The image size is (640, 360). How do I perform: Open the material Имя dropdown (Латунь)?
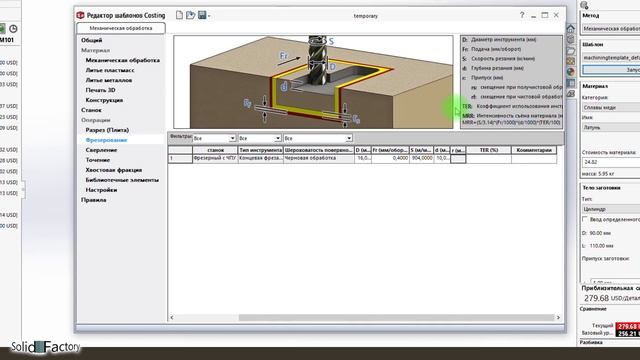coord(611,127)
